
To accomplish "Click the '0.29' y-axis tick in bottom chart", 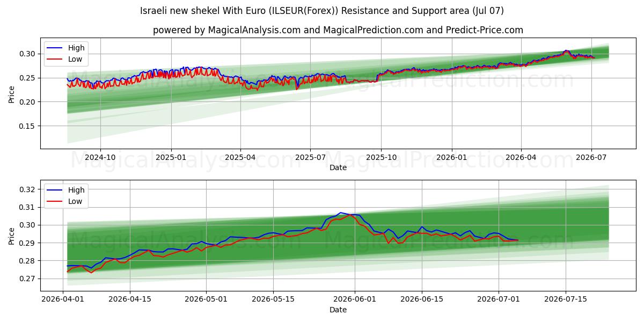I will click(x=28, y=243).
